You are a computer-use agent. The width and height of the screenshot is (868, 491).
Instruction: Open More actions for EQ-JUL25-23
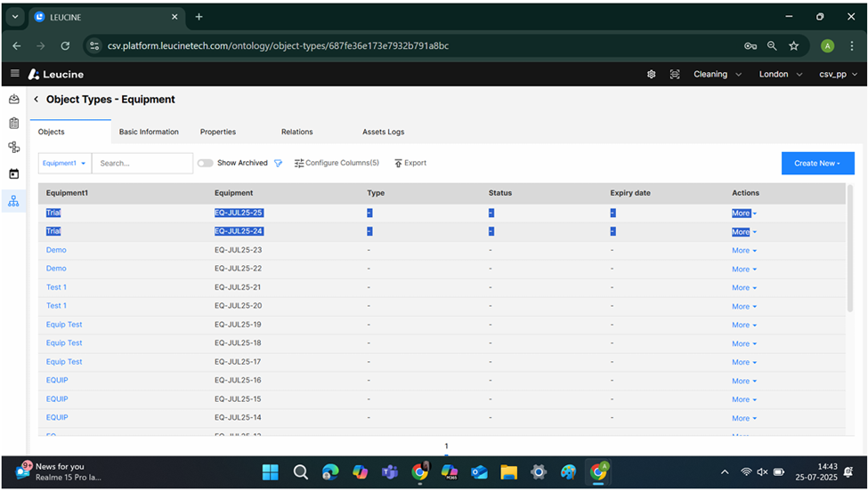coord(743,251)
